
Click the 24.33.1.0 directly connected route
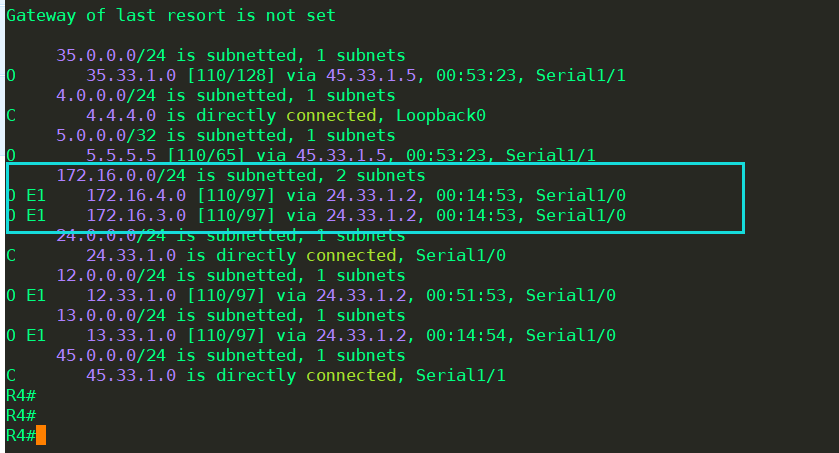coord(131,255)
